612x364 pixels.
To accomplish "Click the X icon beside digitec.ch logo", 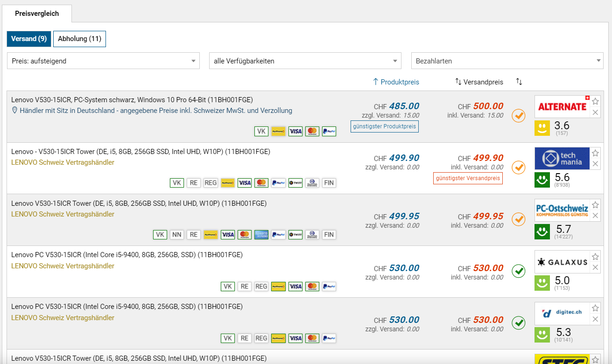I will click(x=595, y=319).
